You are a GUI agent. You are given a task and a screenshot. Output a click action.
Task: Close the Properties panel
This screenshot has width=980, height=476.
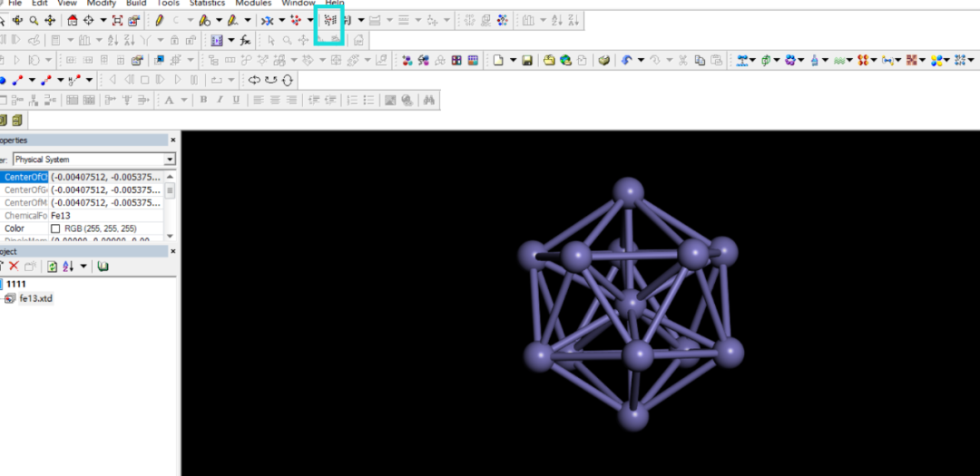tap(173, 141)
